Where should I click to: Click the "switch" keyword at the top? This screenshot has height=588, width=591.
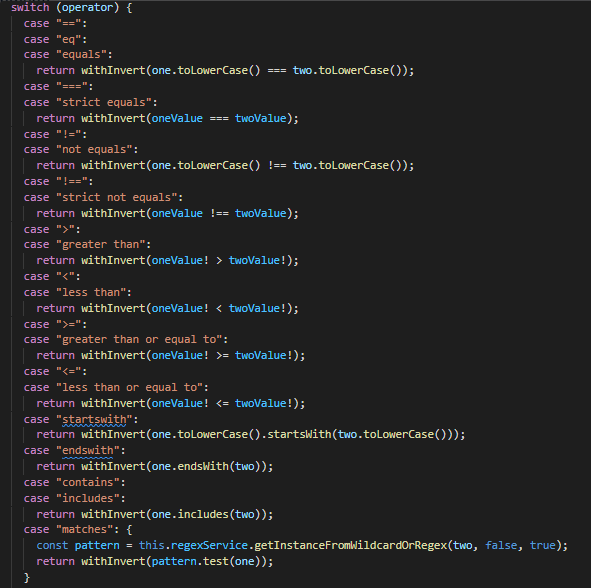(30, 7)
